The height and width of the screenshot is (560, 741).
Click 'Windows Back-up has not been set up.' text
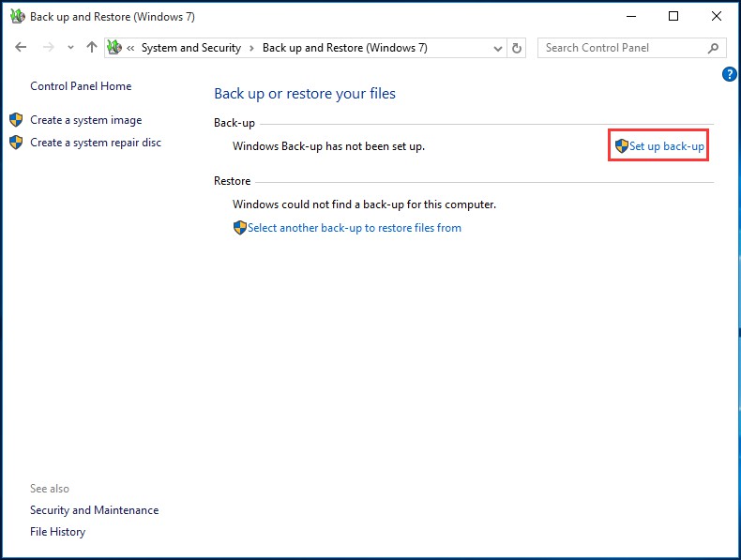click(x=328, y=146)
